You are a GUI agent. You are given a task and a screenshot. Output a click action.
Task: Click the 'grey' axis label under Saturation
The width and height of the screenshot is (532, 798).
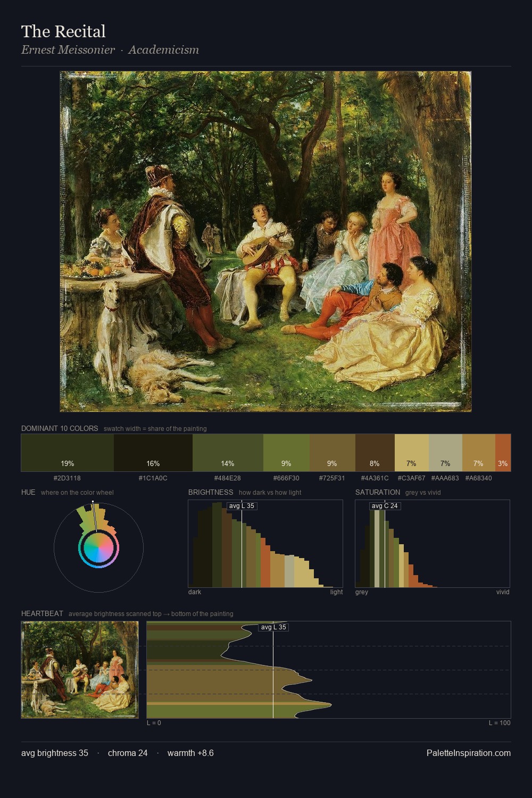click(362, 592)
